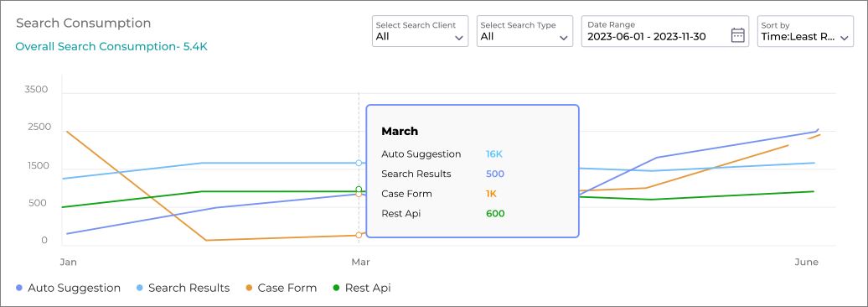Click the Search Results light-blue legend dot
Viewport: 868px width, 307px height.
139,289
